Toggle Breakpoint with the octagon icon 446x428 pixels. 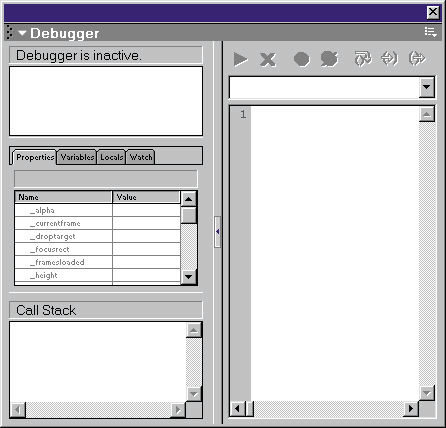point(302,59)
